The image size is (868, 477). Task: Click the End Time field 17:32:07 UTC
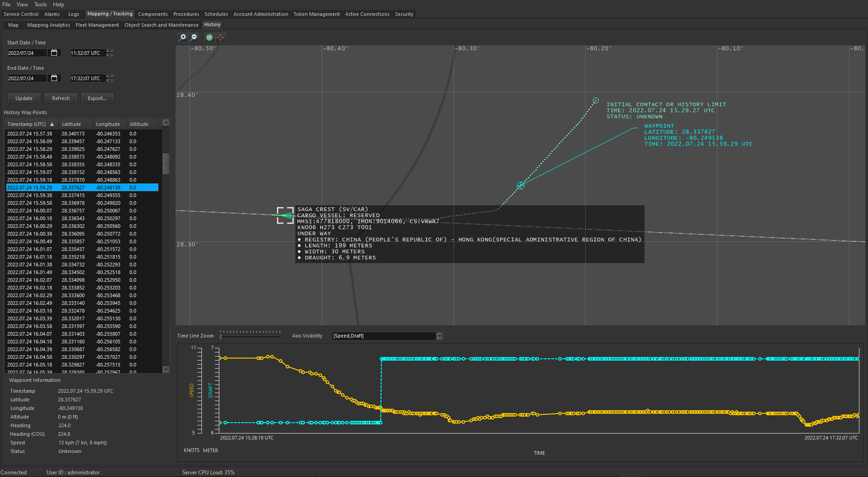click(x=88, y=78)
